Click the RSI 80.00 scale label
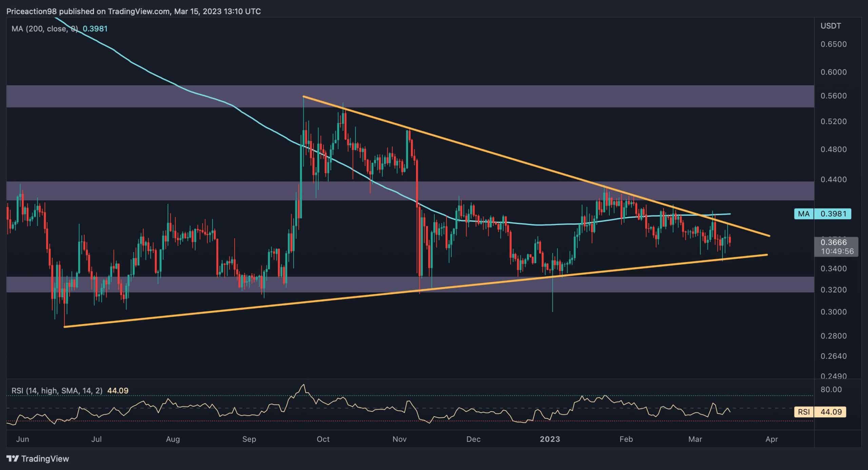This screenshot has width=868, height=470. coord(831,389)
